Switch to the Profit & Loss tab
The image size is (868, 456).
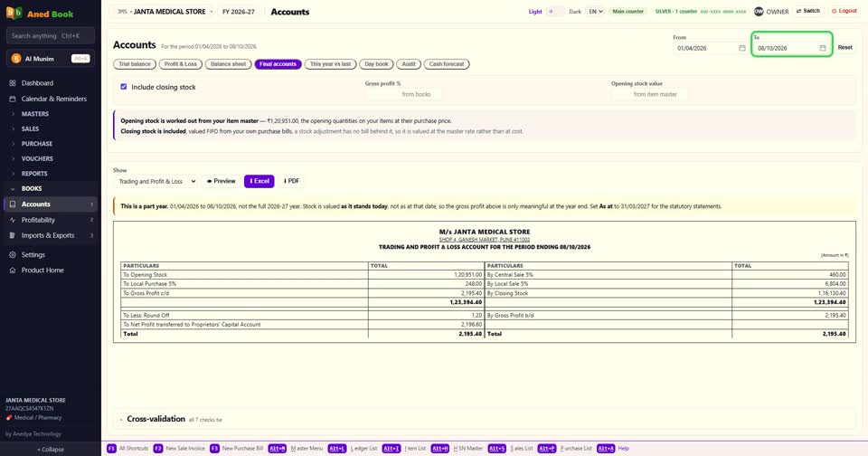pos(181,64)
